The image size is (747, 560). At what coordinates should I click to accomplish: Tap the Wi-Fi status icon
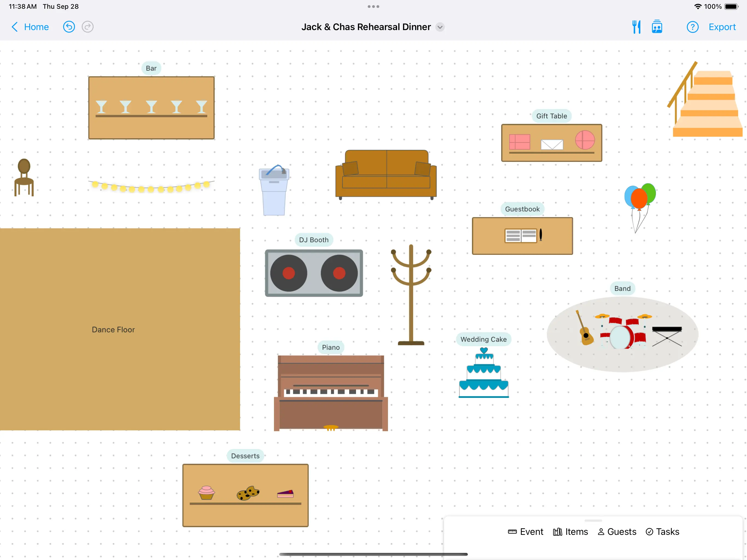698,6
